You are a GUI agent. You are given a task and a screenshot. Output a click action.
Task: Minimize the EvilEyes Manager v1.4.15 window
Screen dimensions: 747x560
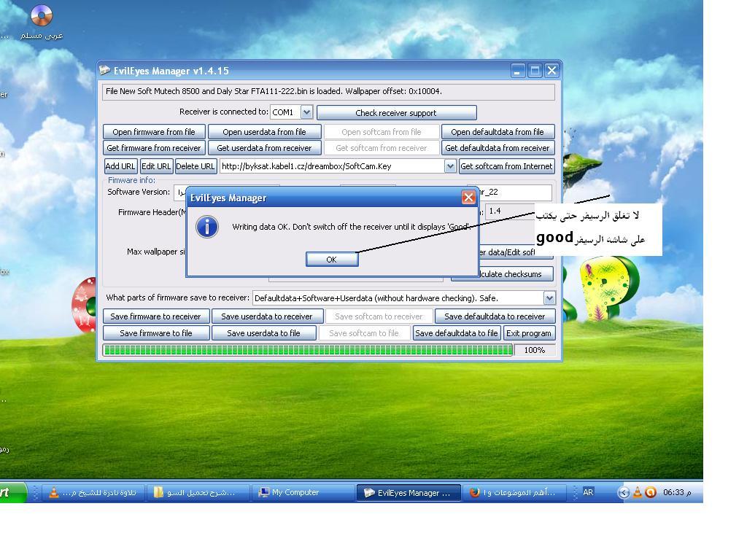pos(518,71)
